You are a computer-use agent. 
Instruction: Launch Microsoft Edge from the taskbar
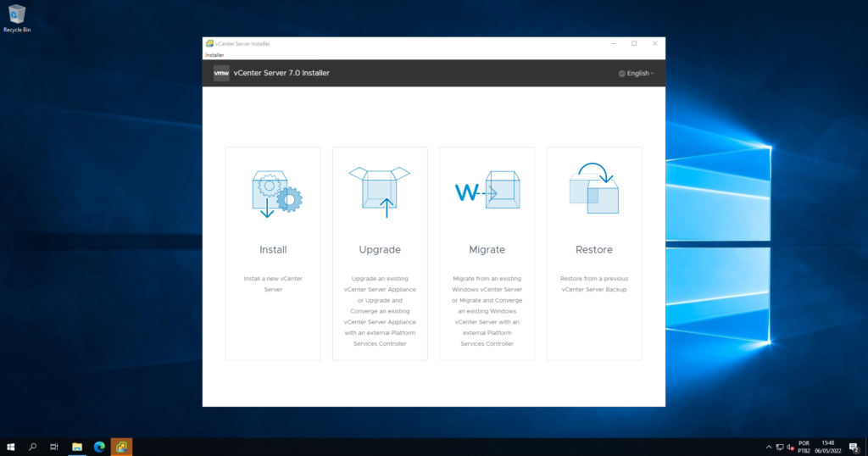pyautogui.click(x=99, y=447)
